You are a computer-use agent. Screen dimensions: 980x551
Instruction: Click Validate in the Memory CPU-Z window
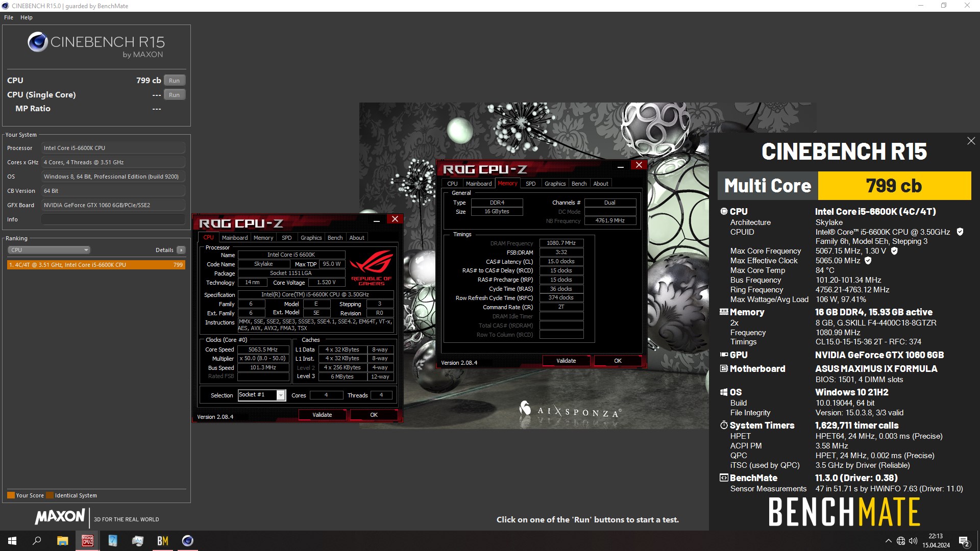click(x=566, y=361)
